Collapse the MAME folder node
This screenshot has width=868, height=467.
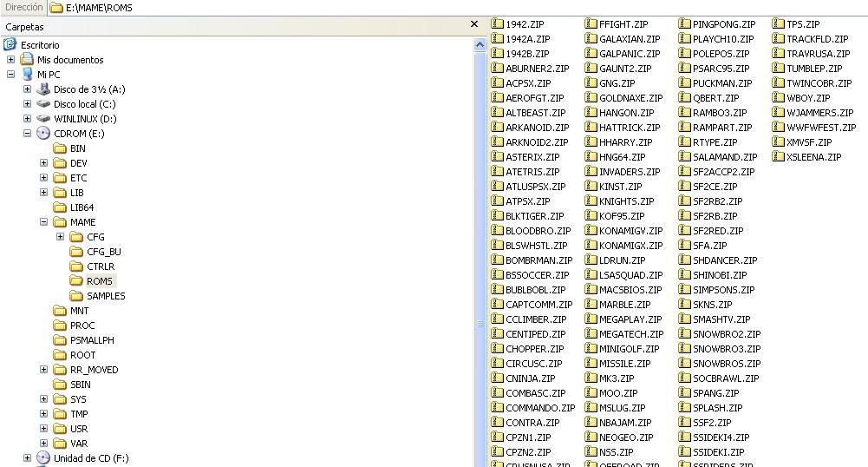tap(43, 221)
